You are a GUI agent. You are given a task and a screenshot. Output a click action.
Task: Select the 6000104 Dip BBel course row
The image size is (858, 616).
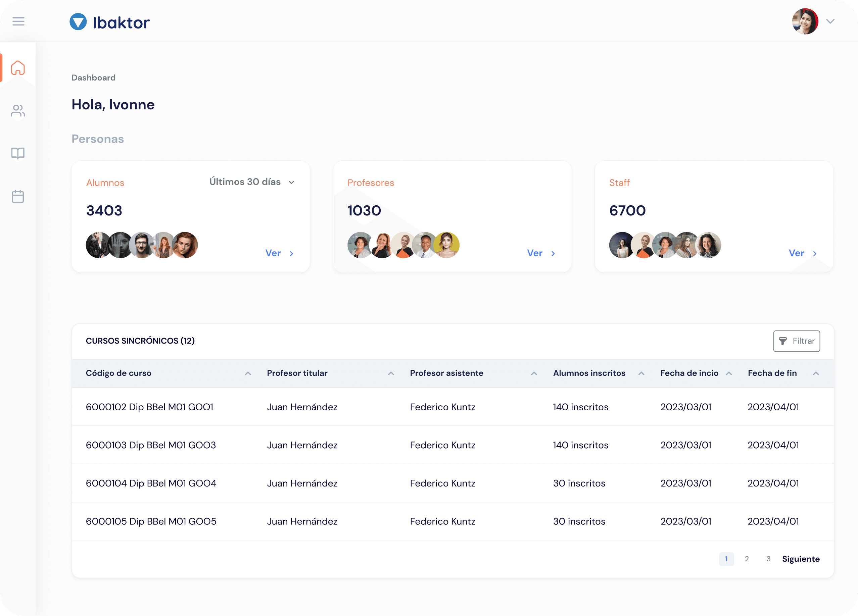click(151, 483)
